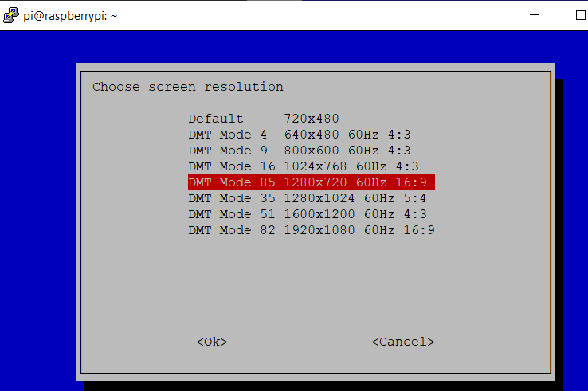This screenshot has height=391, width=588.
Task: Select DMT Mode 16 1024x768 resolution
Action: (304, 166)
